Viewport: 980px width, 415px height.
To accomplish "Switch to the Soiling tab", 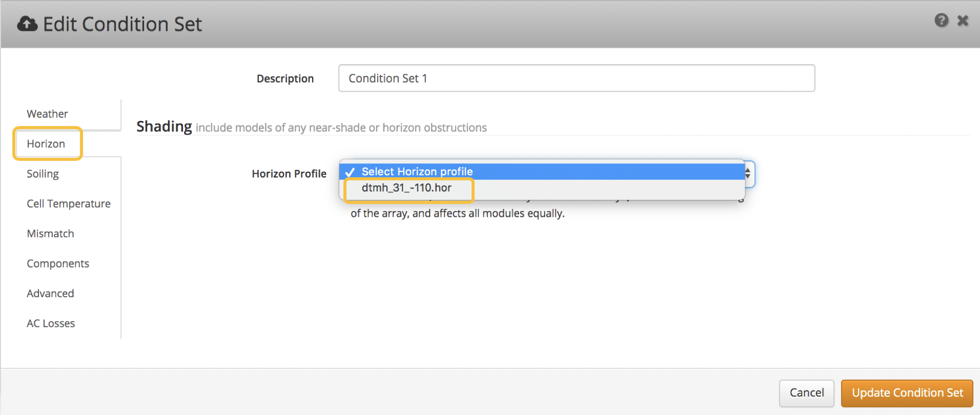I will tap(43, 174).
